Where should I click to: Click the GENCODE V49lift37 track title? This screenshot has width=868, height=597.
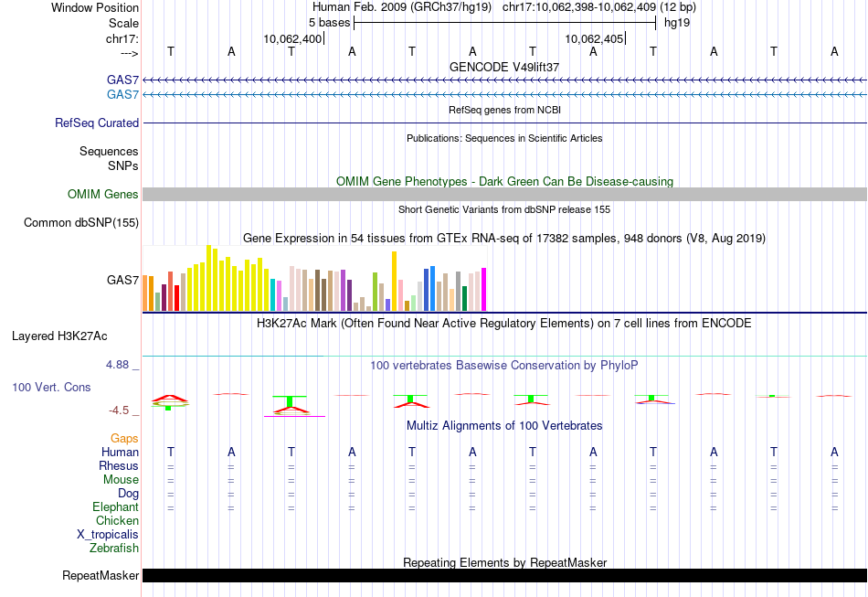coord(504,67)
